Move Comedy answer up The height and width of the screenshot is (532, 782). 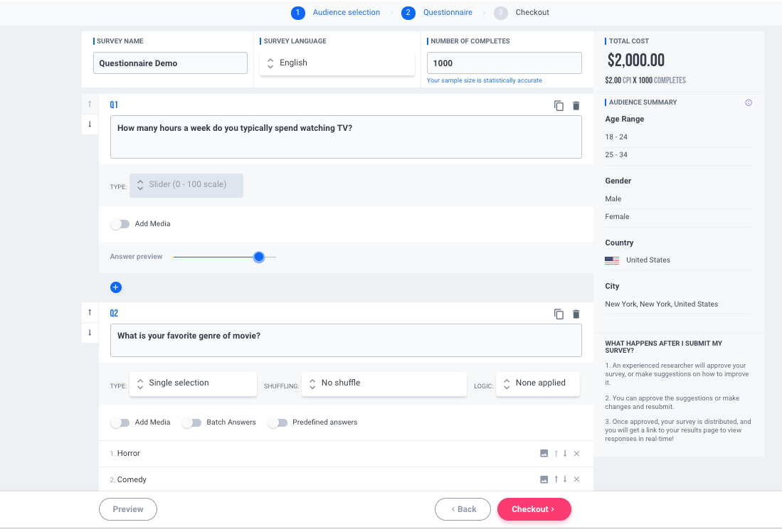coord(556,479)
